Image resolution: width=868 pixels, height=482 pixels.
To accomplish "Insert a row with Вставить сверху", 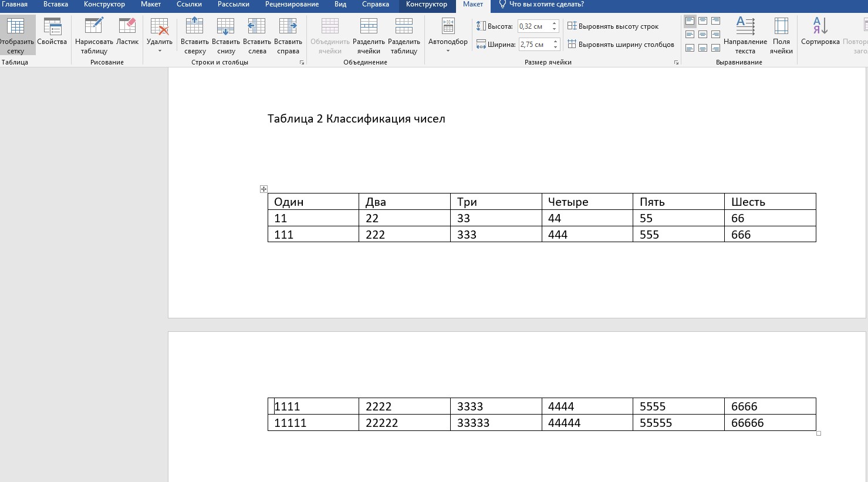I will [195, 35].
